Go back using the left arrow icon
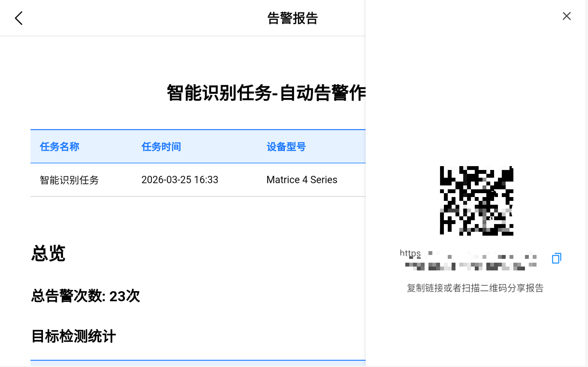Image resolution: width=588 pixels, height=367 pixels. 19,18
